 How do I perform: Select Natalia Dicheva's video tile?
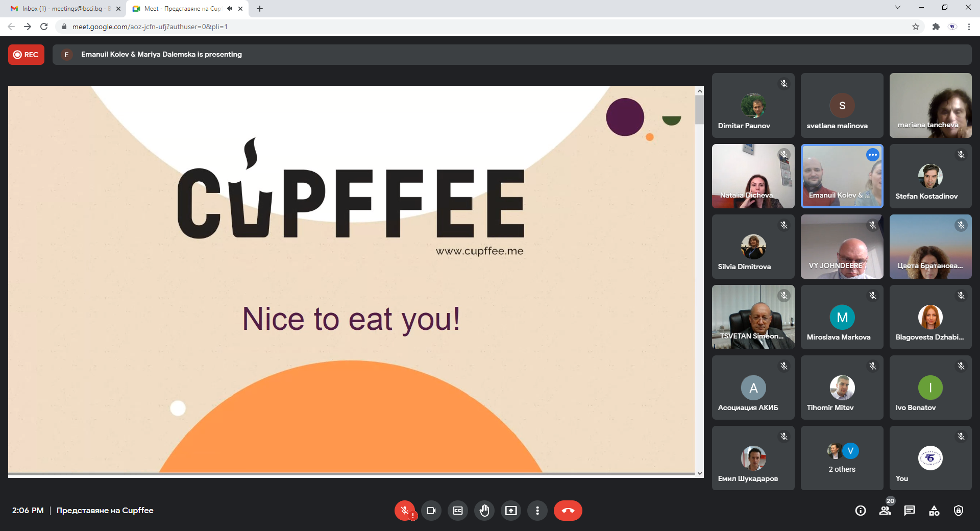pos(753,176)
